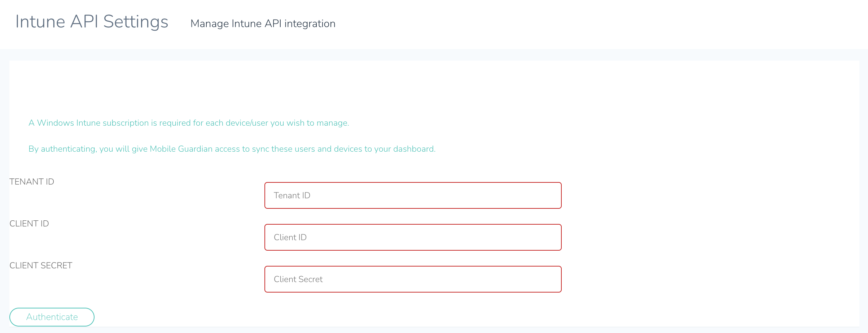
Task: Click 'Manage Intune API integration' subtitle
Action: (263, 24)
